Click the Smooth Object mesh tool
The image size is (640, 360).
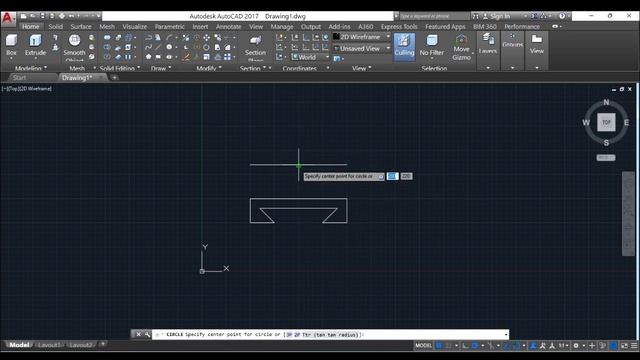[x=74, y=47]
